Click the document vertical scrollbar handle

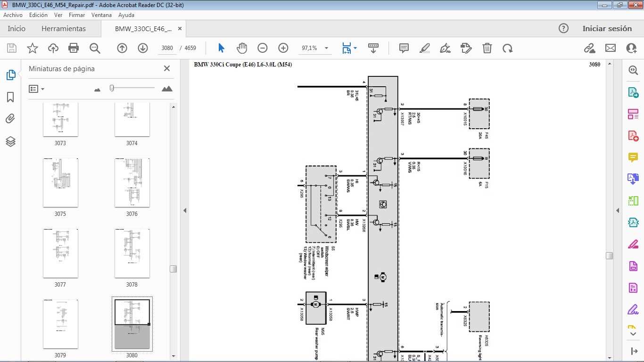tap(610, 255)
